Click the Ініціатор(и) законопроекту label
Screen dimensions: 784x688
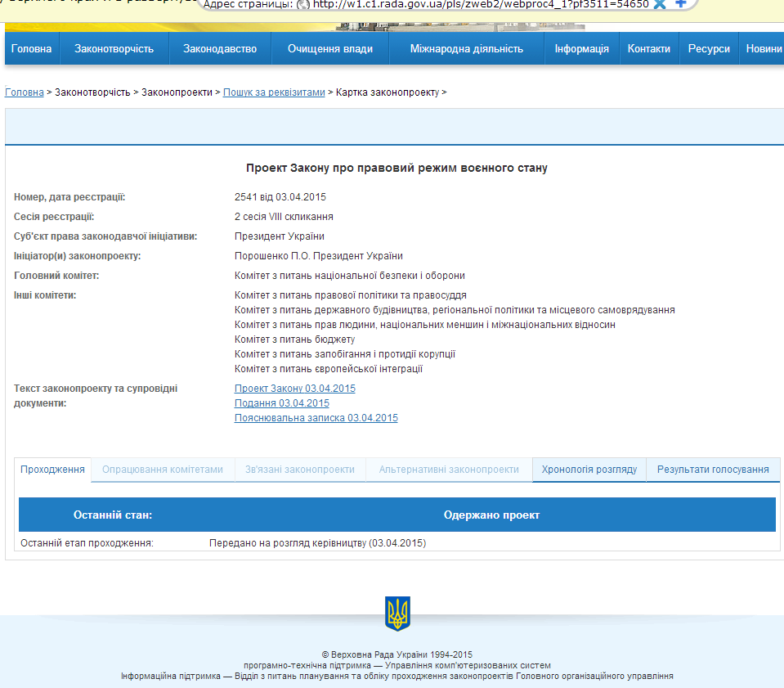pos(78,256)
